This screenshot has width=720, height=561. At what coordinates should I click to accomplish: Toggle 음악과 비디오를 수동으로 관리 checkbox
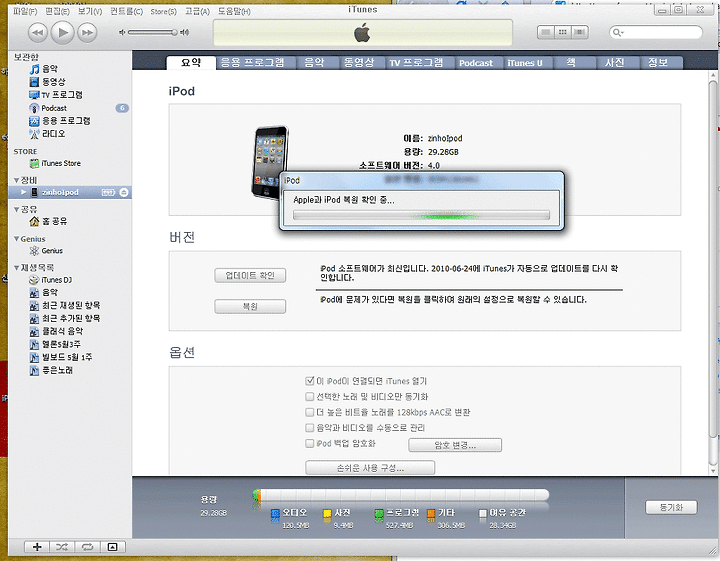[x=310, y=427]
